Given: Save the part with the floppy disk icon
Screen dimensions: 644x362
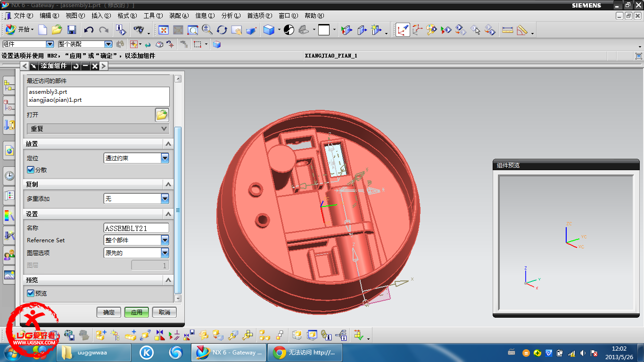Looking at the screenshot, I should (x=72, y=30).
